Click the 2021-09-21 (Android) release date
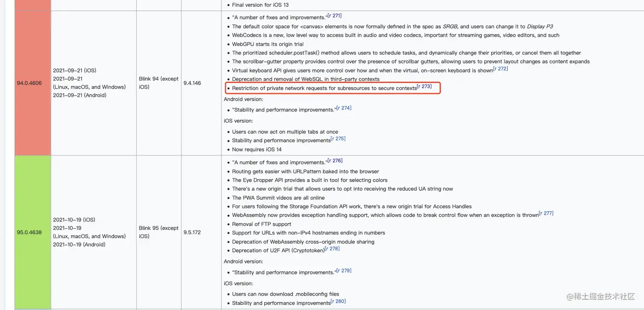The image size is (644, 310). 80,95
